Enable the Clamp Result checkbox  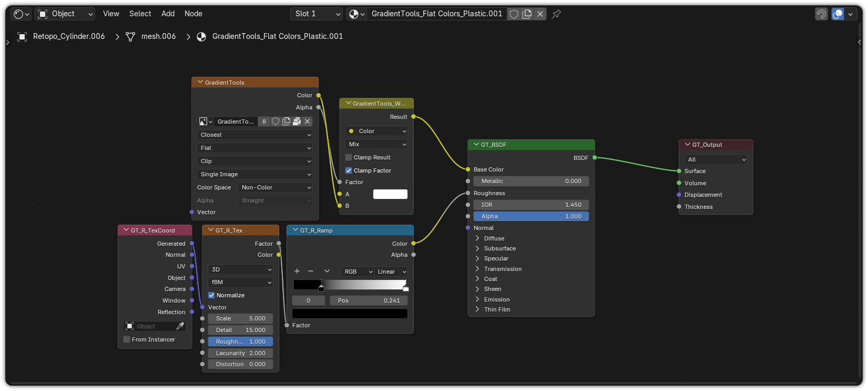[x=349, y=157]
